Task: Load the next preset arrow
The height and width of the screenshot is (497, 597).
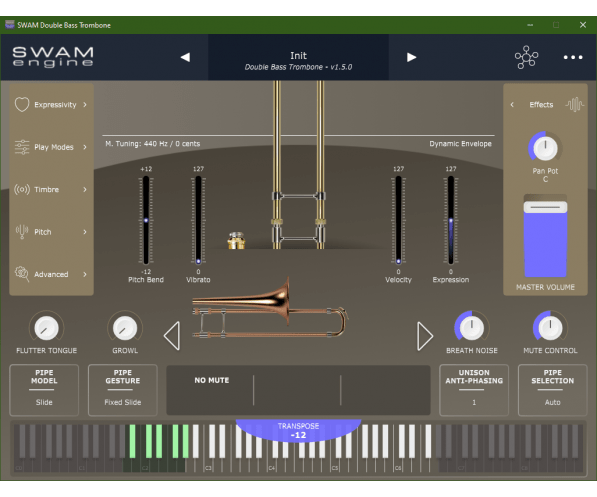Action: click(x=411, y=57)
